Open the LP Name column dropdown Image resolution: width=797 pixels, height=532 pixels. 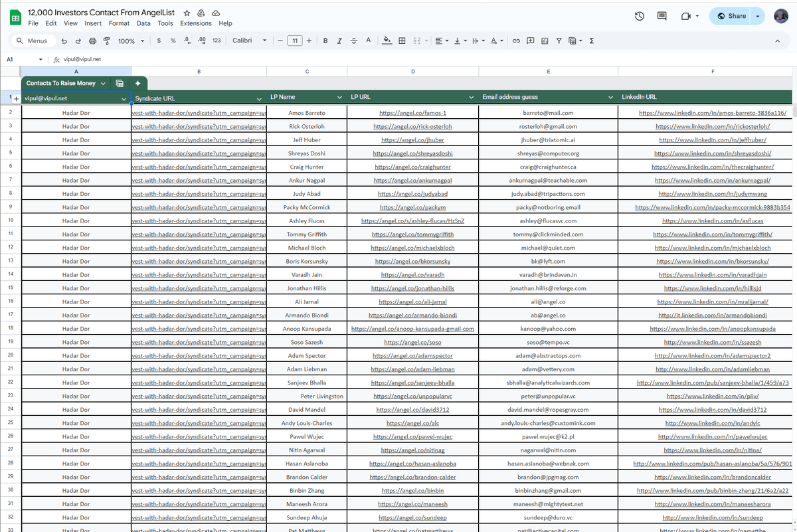pyautogui.click(x=341, y=98)
